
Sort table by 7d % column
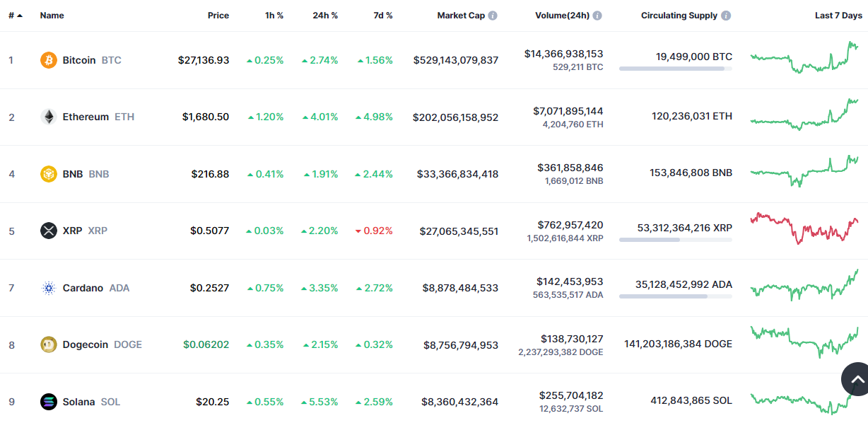point(383,16)
